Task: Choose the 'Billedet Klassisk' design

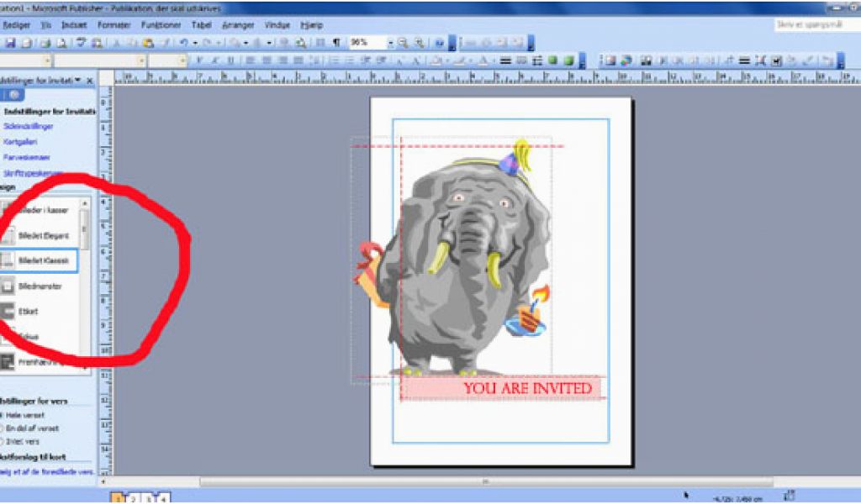Action: 39,260
